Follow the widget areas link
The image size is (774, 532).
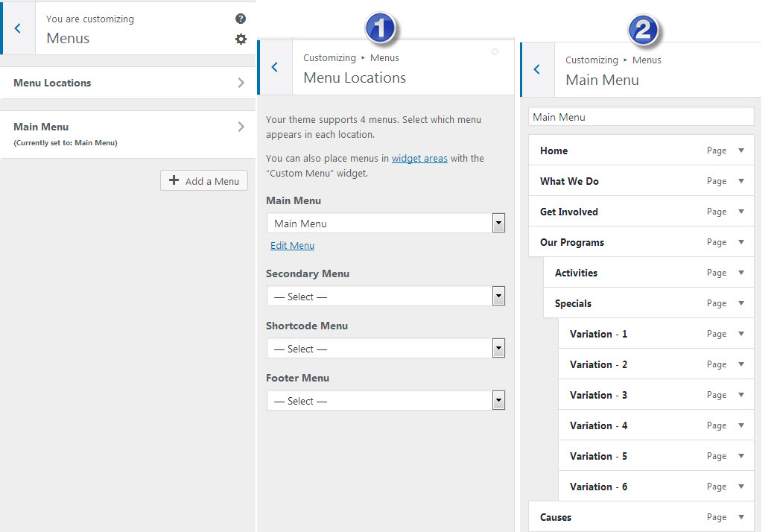(x=419, y=158)
